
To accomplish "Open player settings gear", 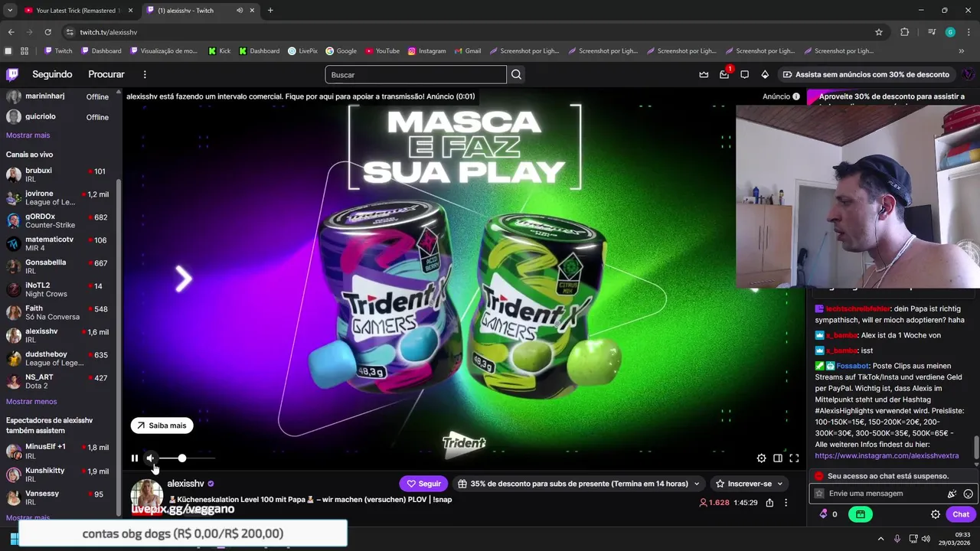I will [x=761, y=458].
